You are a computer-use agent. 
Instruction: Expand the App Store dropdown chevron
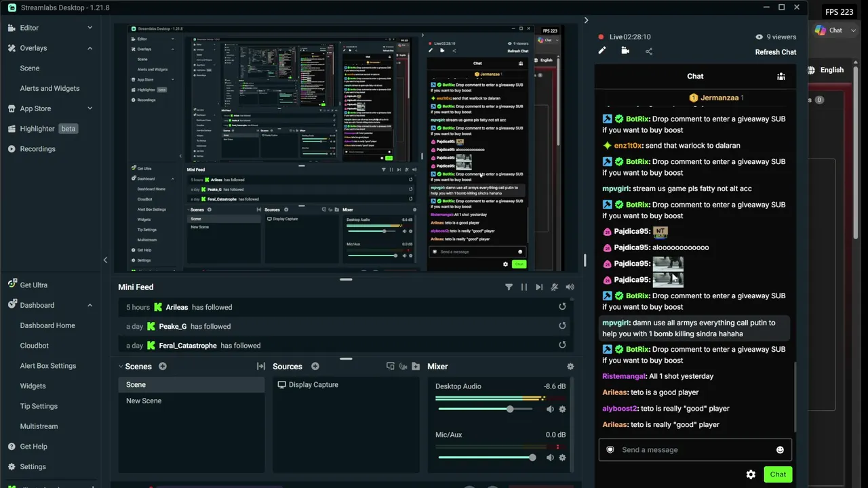(90, 108)
